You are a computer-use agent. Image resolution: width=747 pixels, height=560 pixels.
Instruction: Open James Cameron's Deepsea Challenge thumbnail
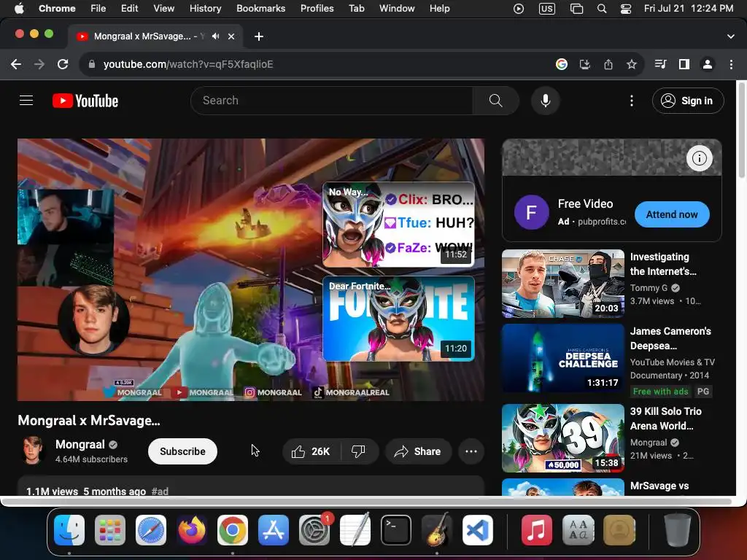tap(562, 358)
